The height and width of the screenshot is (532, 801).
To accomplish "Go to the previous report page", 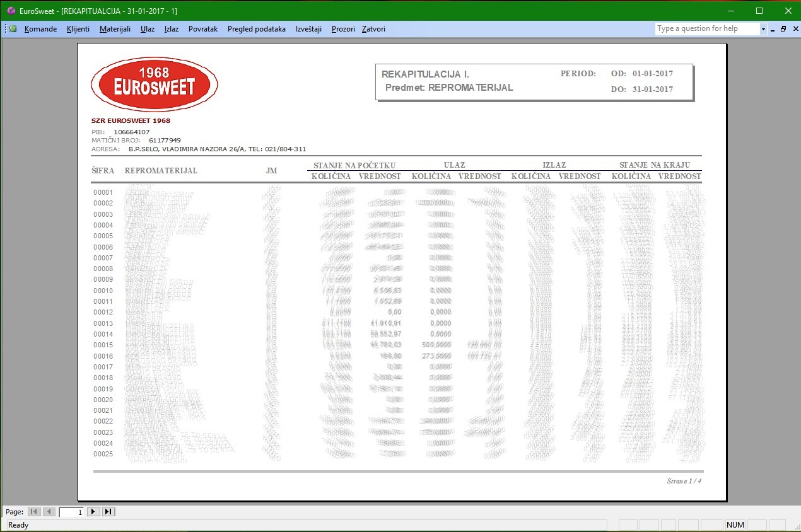I will [49, 512].
